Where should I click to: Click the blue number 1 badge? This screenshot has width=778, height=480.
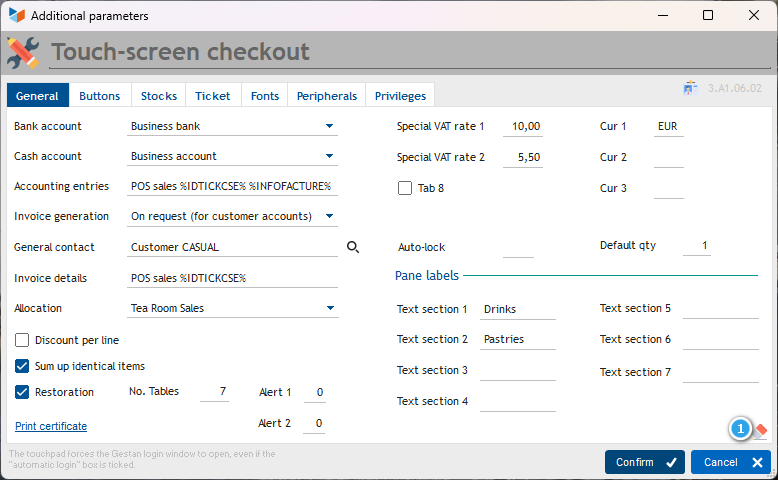pyautogui.click(x=740, y=429)
